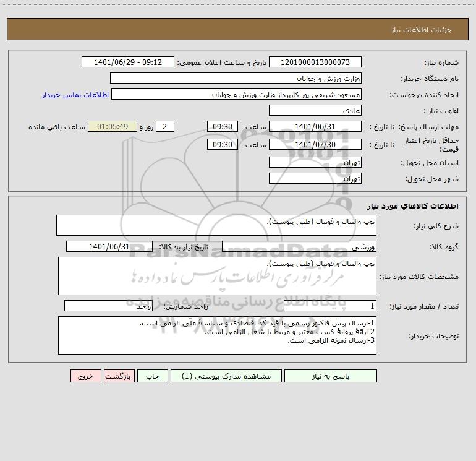Click the goods need date 1401/06/31 field
Image resolution: width=476 pixels, height=461 pixels.
tap(109, 246)
